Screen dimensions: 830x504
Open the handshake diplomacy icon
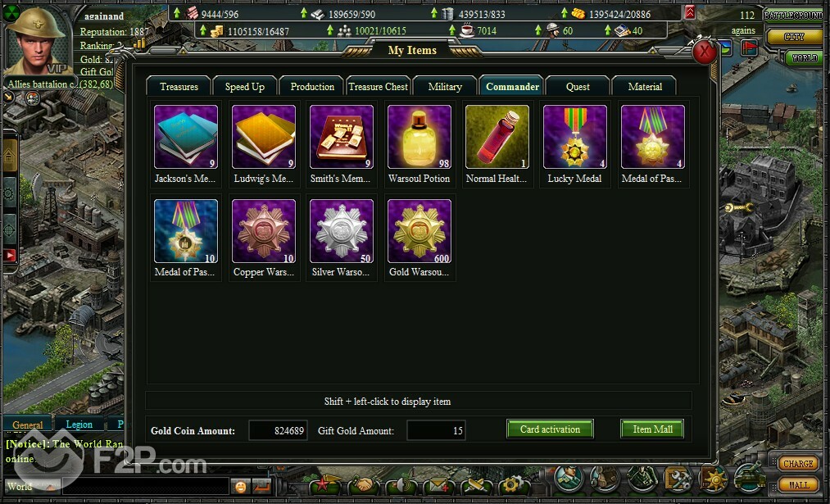[364, 485]
